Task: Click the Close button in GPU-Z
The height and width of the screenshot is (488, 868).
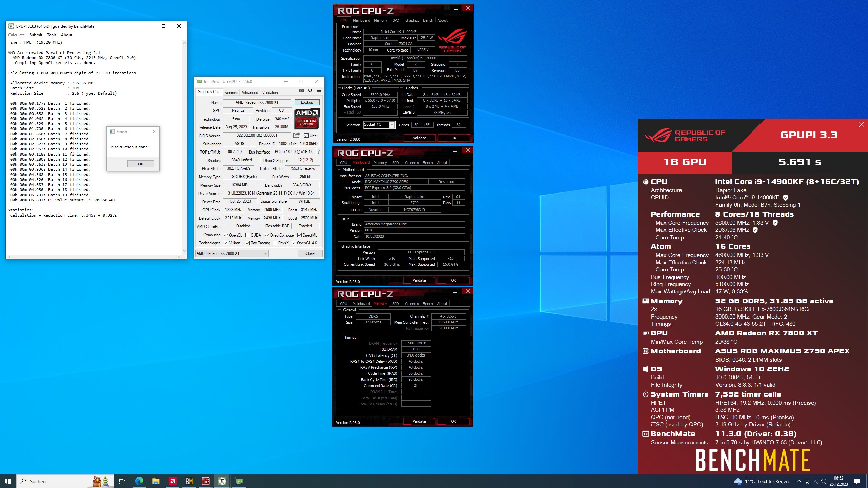Action: coord(310,253)
